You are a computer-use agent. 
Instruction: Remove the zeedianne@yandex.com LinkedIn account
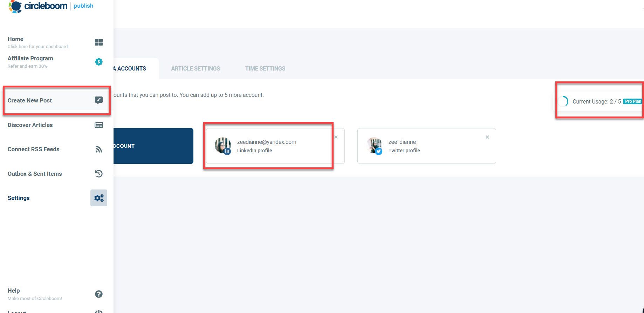[x=336, y=137]
